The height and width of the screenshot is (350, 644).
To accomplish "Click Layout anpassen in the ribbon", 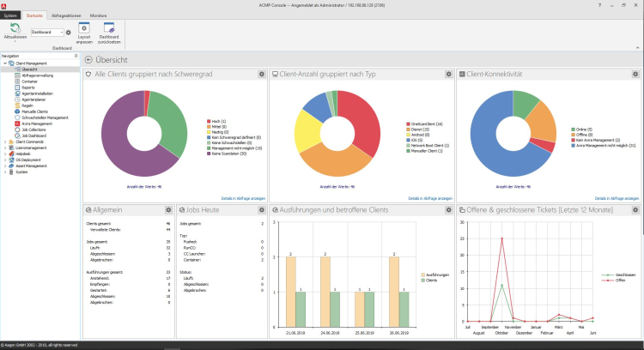I will pyautogui.click(x=84, y=29).
